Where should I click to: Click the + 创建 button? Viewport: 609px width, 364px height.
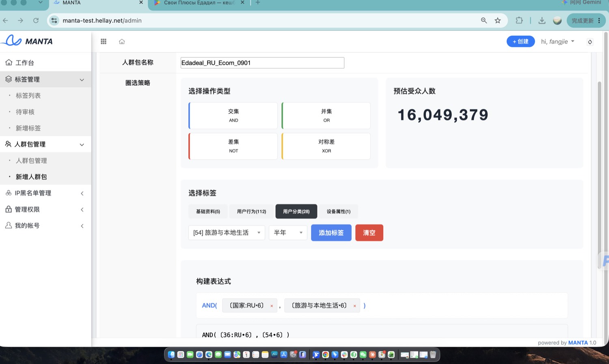[x=520, y=41]
